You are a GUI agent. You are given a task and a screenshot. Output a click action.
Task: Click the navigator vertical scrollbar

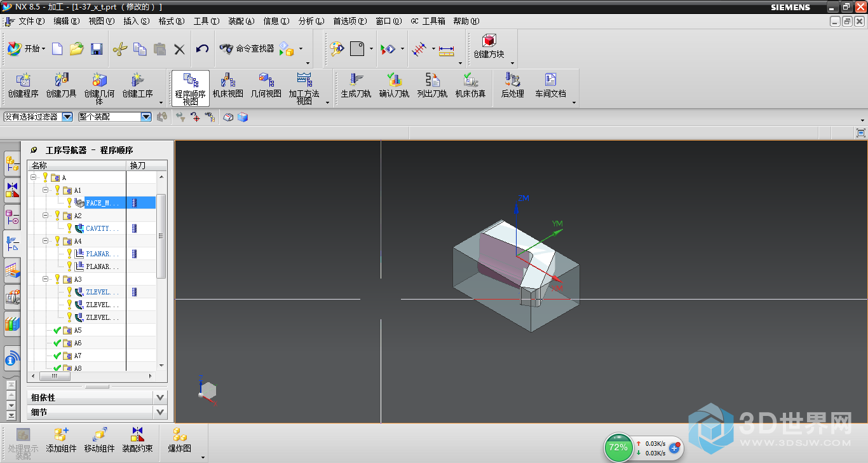tap(161, 235)
